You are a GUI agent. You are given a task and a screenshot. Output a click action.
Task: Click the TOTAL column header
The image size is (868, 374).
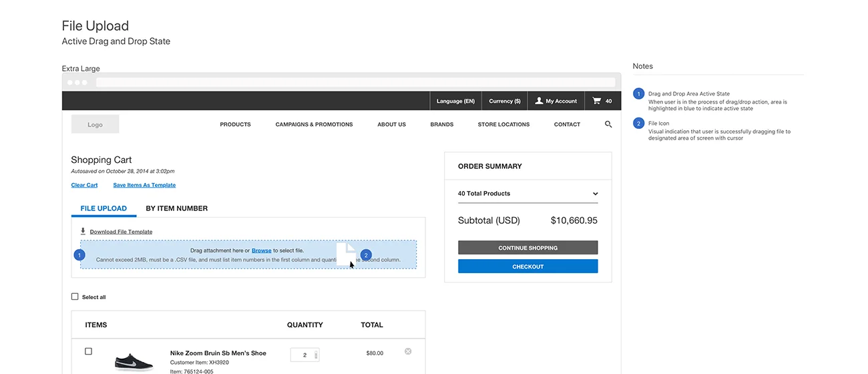click(x=372, y=325)
